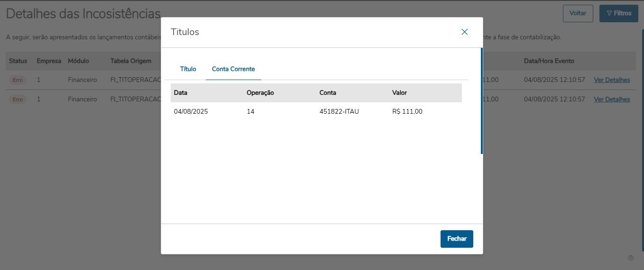The image size is (644, 270).
Task: Click the Data/Hora Evento column header
Action: [x=549, y=61]
